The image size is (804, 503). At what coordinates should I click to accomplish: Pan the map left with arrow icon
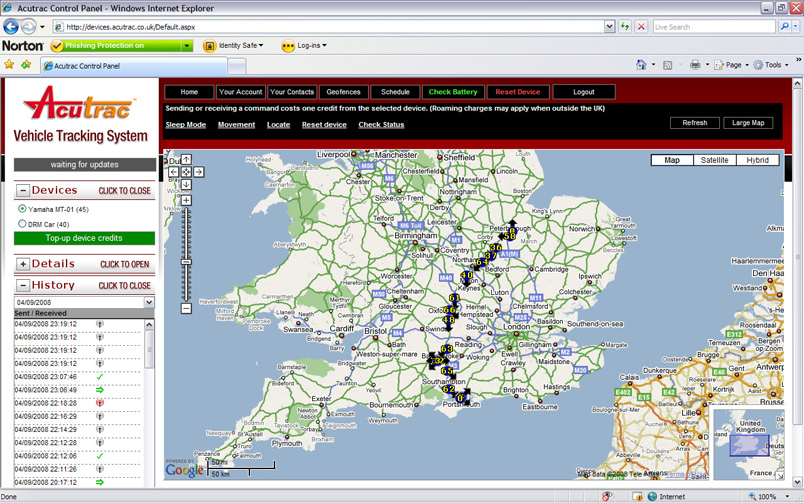(x=173, y=172)
